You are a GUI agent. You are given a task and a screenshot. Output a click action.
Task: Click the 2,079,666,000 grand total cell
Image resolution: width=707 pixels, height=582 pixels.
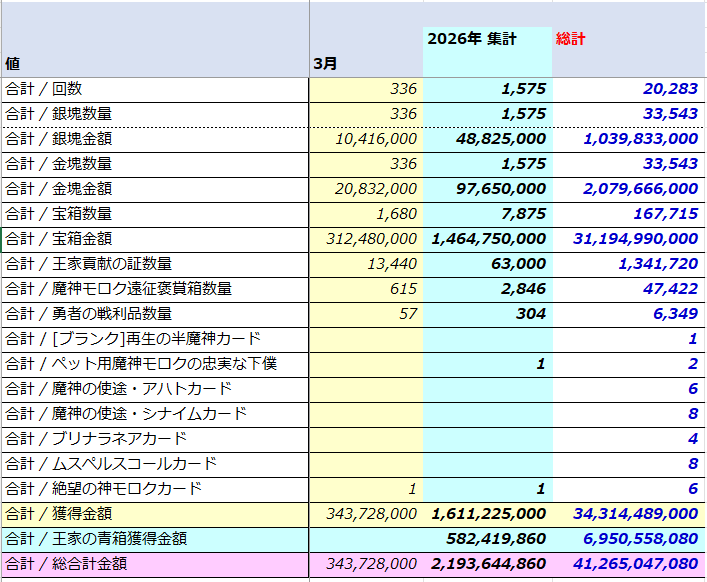(640, 189)
